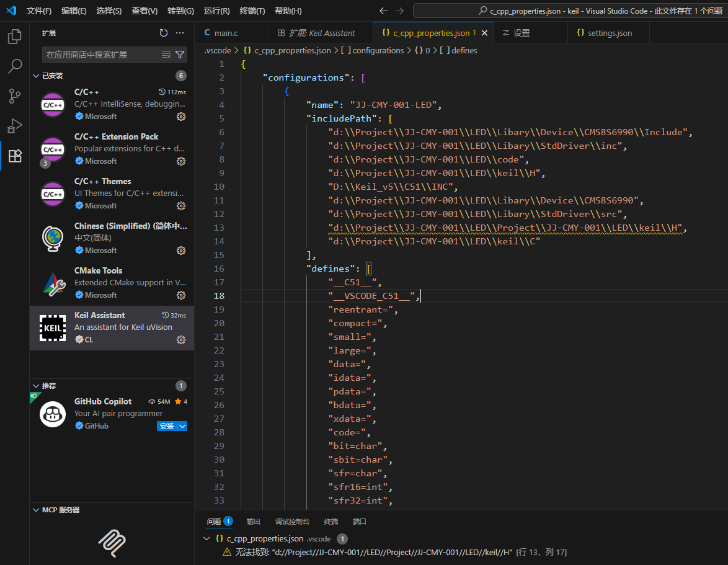Open Keil Assistant manage gear icon

[181, 340]
